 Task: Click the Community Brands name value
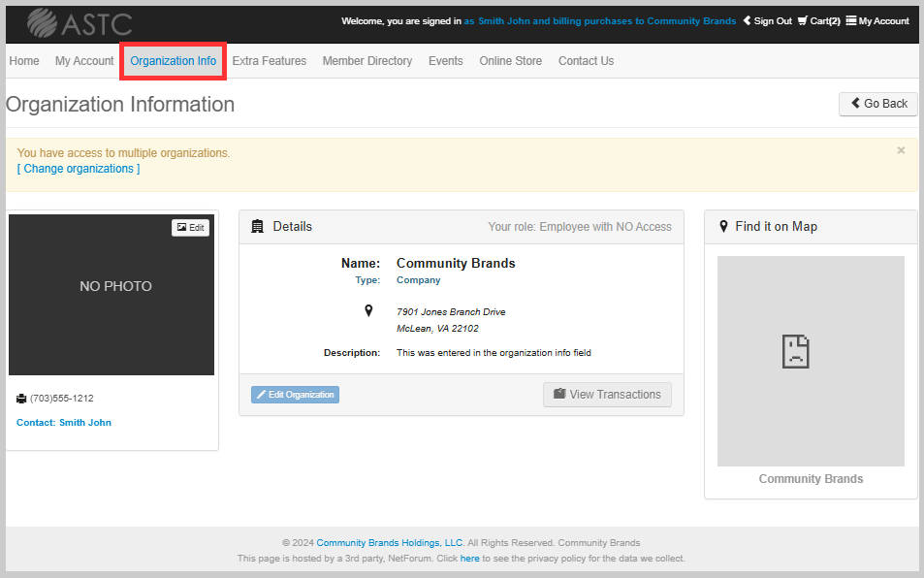point(456,263)
